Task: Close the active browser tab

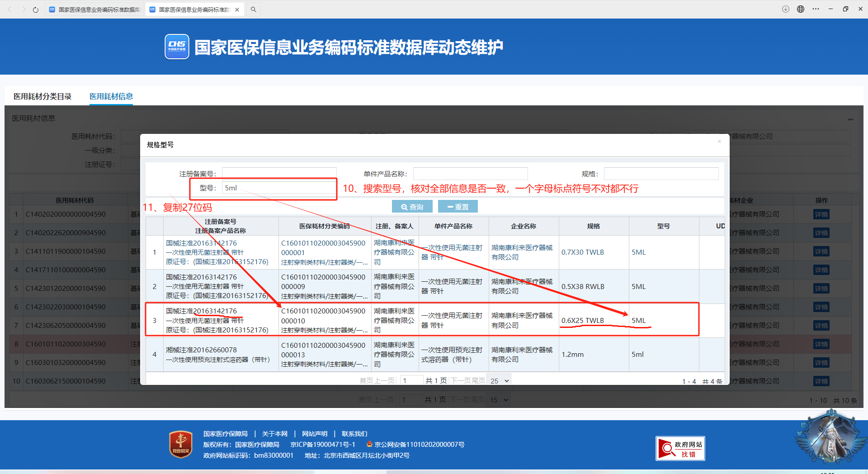Action: [x=237, y=9]
